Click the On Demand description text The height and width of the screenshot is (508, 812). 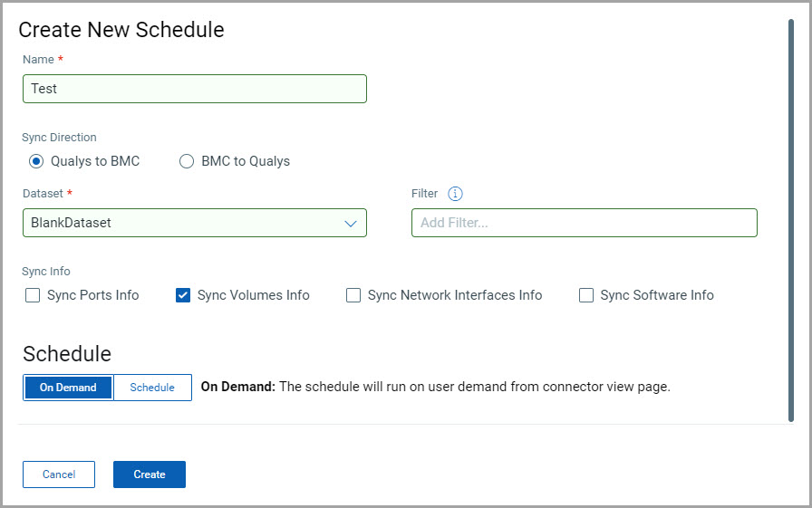click(x=435, y=387)
